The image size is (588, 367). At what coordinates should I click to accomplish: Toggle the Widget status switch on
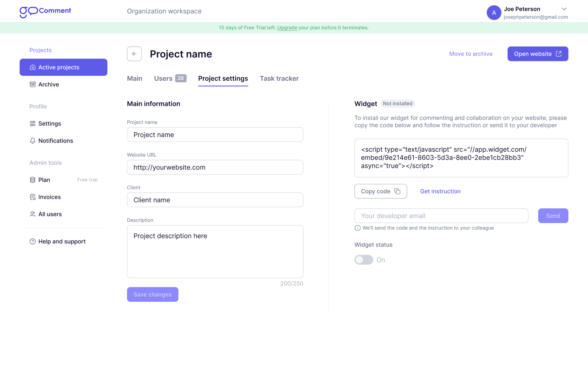[363, 260]
